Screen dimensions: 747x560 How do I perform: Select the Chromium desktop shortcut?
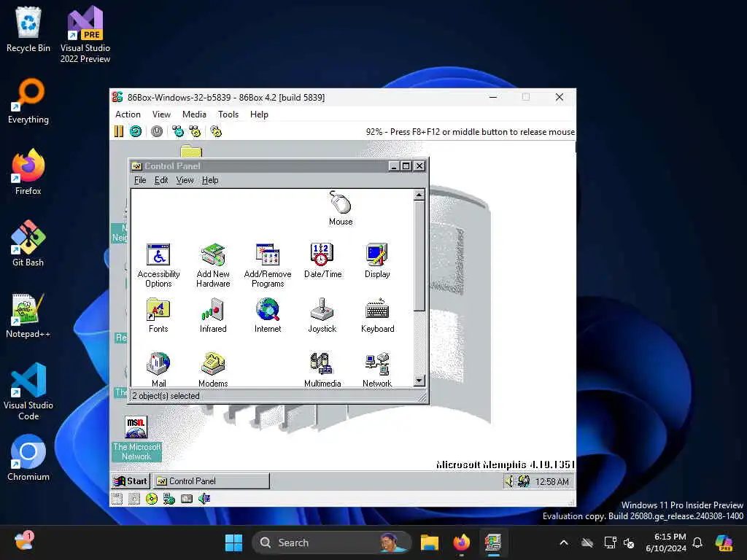28,458
